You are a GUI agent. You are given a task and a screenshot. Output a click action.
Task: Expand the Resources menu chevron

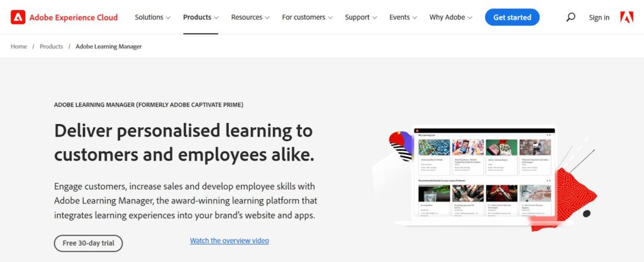click(267, 18)
